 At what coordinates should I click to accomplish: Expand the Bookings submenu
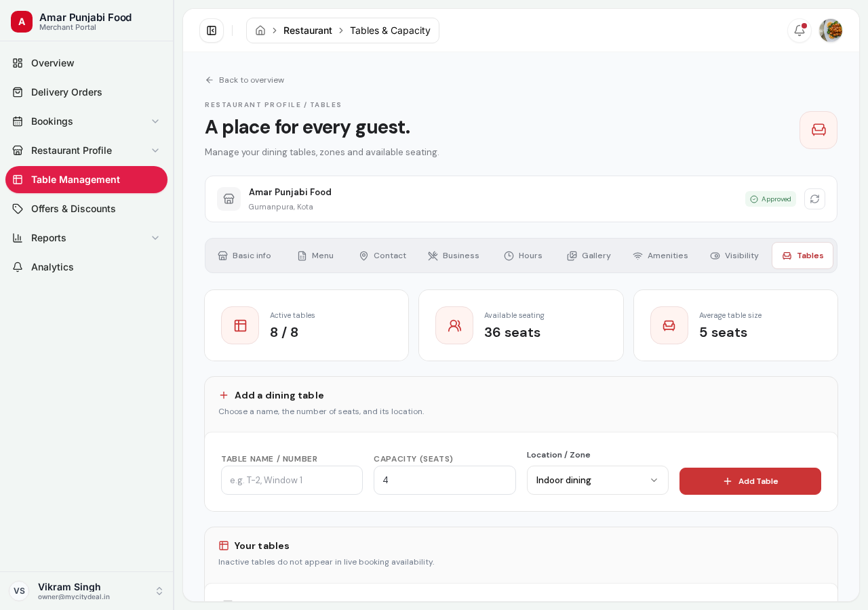tap(87, 121)
